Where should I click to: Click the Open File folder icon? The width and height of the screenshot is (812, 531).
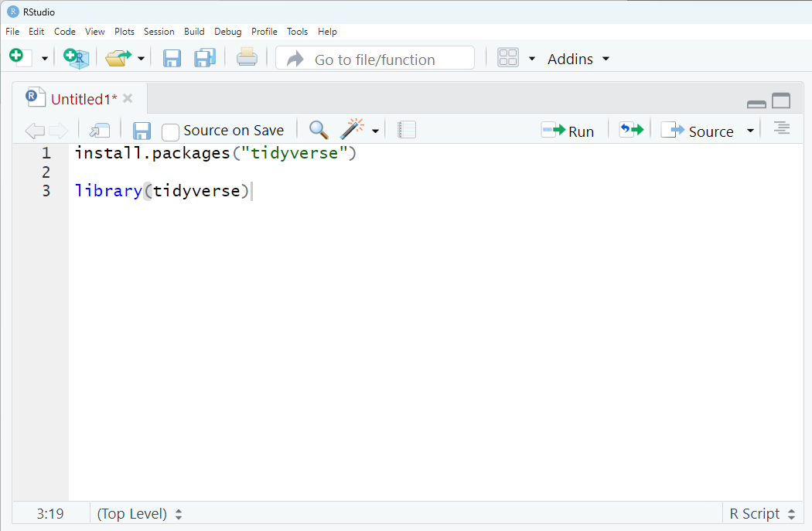coord(118,58)
